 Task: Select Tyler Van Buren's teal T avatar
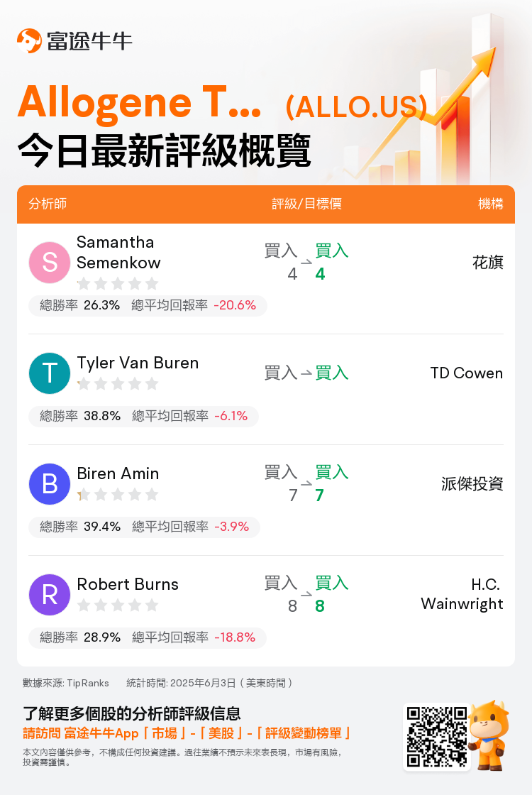pyautogui.click(x=49, y=373)
